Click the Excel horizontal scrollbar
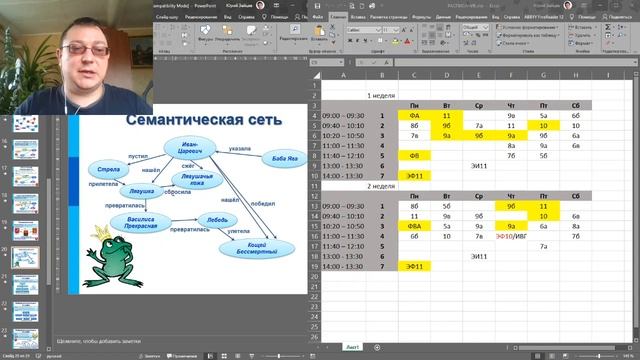Image resolution: width=640 pixels, height=360 pixels. pyautogui.click(x=567, y=347)
